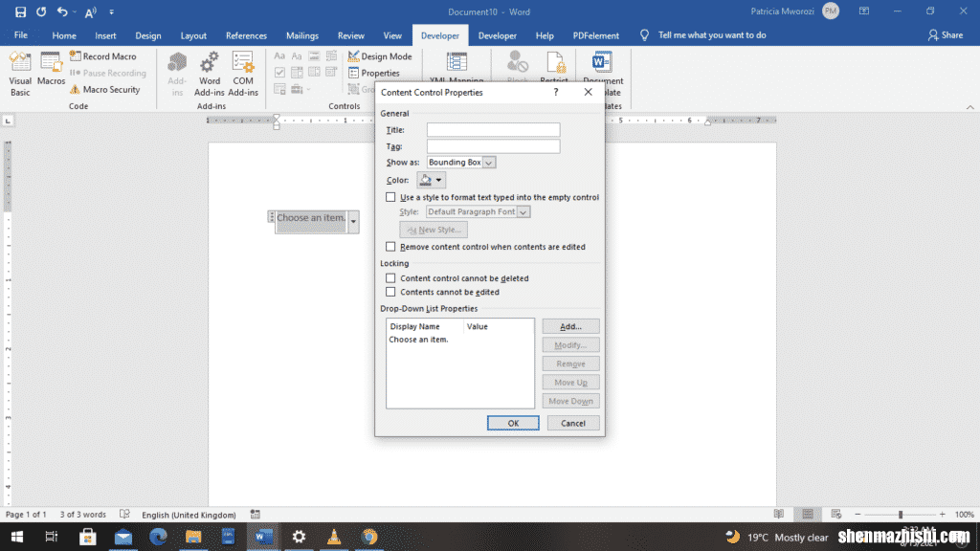
Task: Switch to the Layout tab
Action: coord(193,35)
